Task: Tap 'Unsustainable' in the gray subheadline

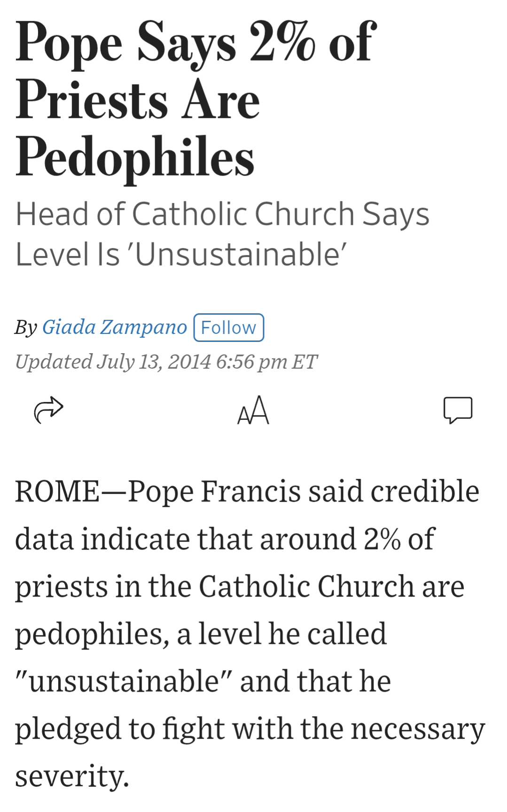Action: pyautogui.click(x=241, y=255)
